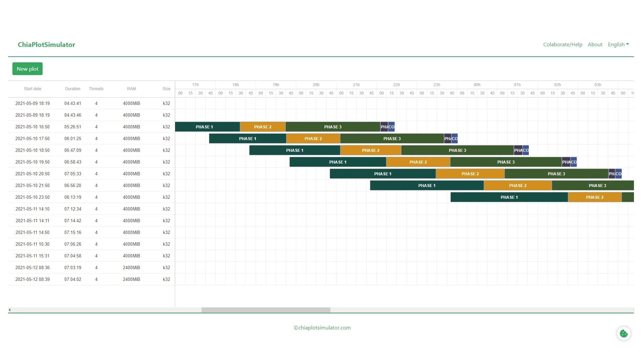
Task: Click the ChiaPlotSimulator logo
Action: click(47, 44)
